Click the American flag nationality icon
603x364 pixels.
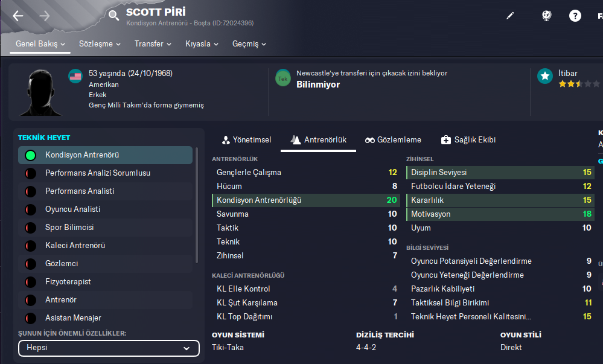point(75,77)
